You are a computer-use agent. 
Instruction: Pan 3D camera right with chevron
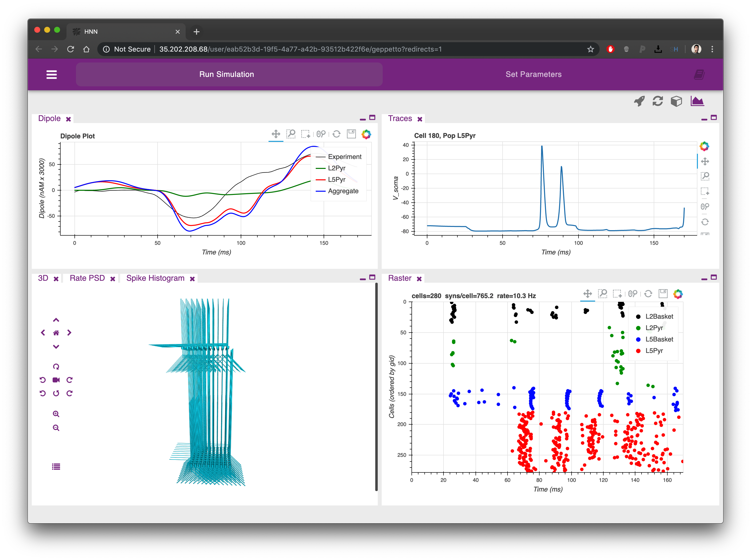69,333
